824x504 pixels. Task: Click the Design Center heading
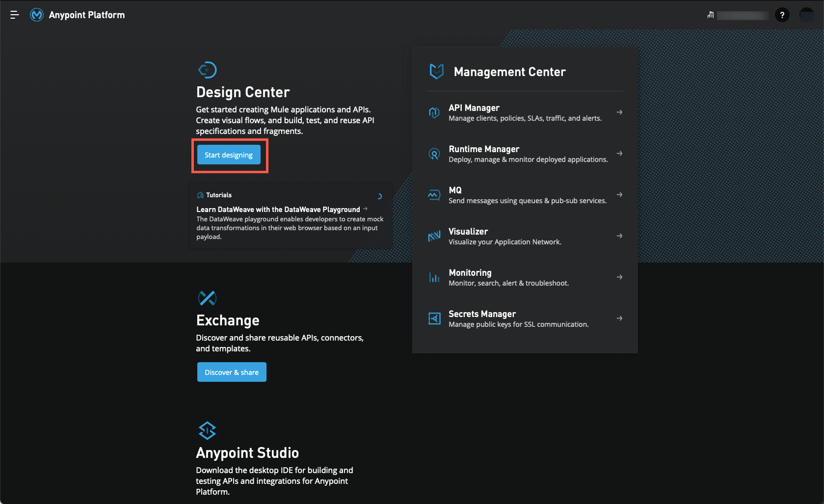pyautogui.click(x=243, y=92)
